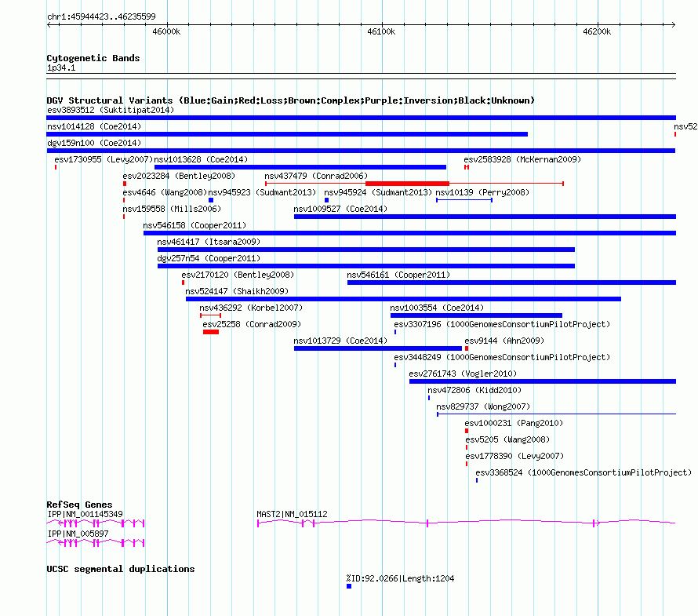This screenshot has width=698, height=616.
Task: Click the DGV Structural Variants track heading
Action: (290, 100)
